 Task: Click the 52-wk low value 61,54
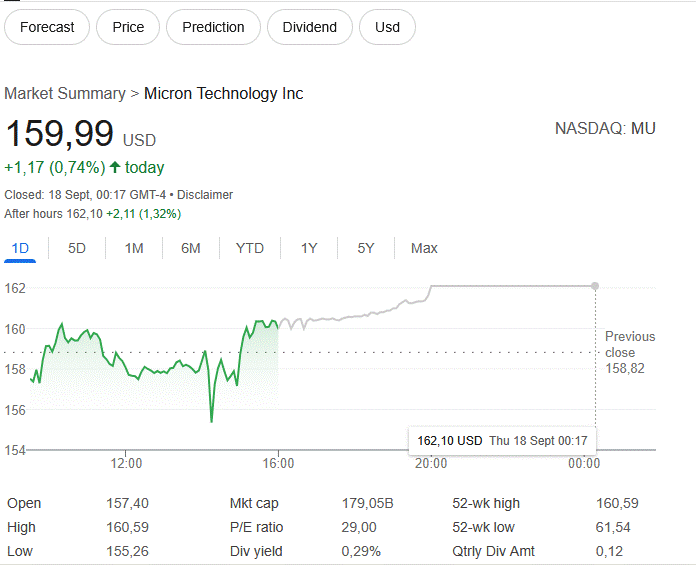[613, 527]
